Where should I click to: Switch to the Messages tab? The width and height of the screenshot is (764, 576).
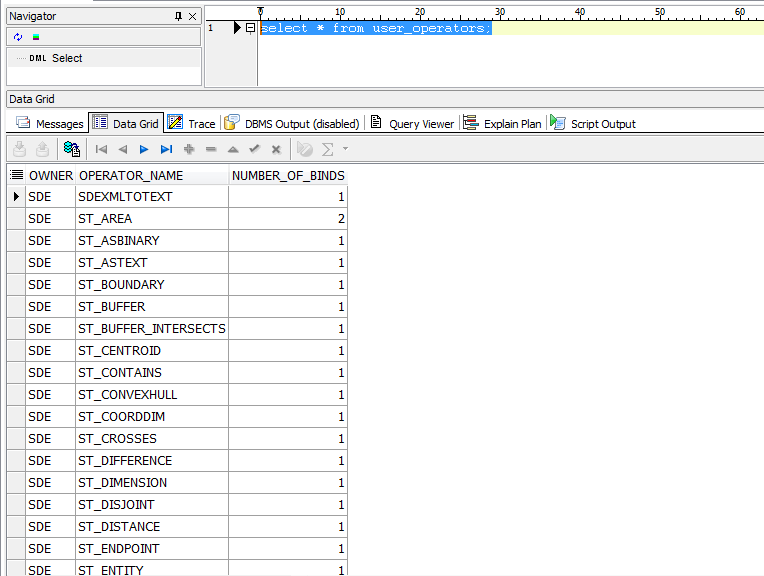coord(50,124)
